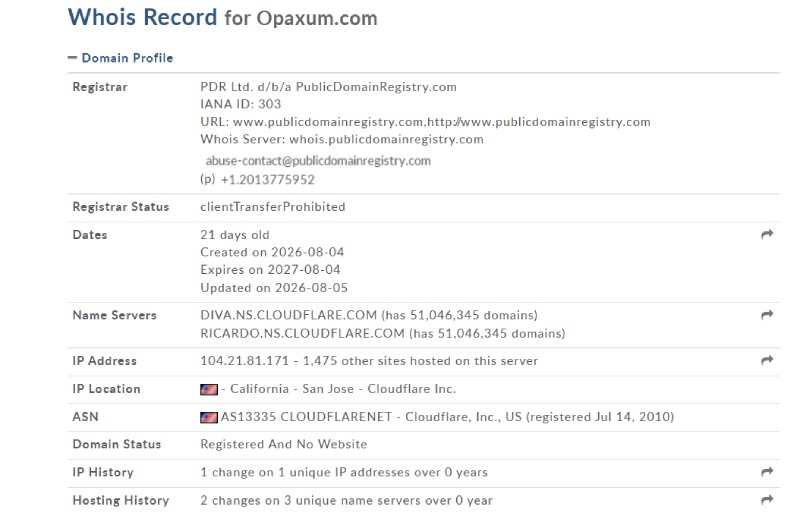
Task: Select the Created on 2026-08-04 date
Action: [272, 252]
